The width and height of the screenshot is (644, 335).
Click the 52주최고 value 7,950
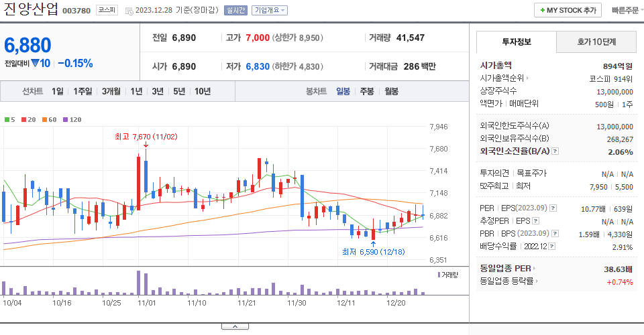(x=598, y=187)
